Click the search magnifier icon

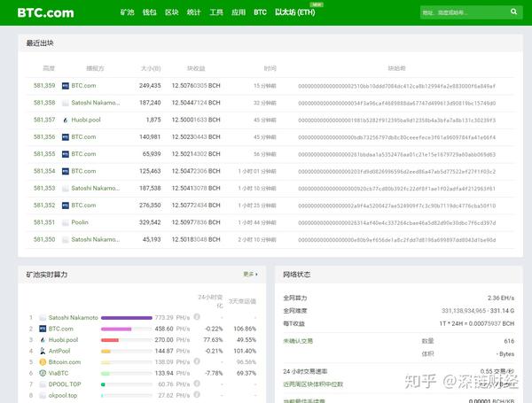coord(513,12)
